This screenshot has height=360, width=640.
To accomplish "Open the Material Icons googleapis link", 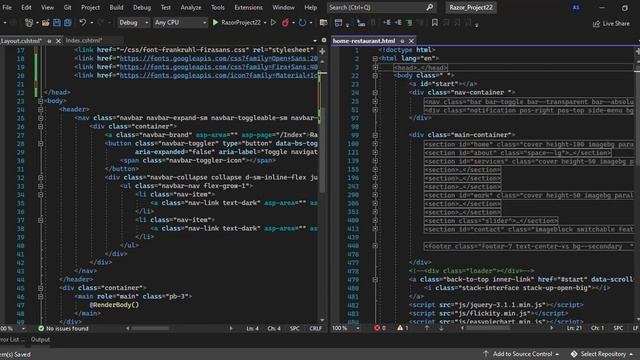I will 218,76.
